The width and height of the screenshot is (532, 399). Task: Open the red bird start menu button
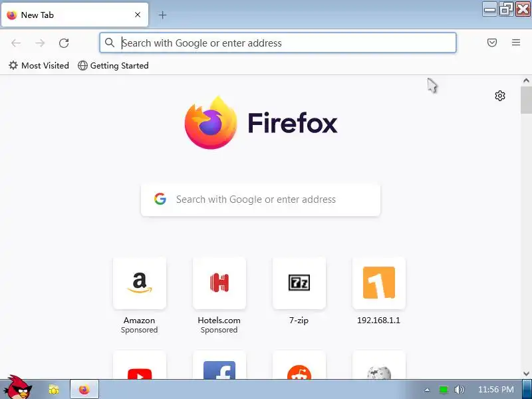[19, 388]
